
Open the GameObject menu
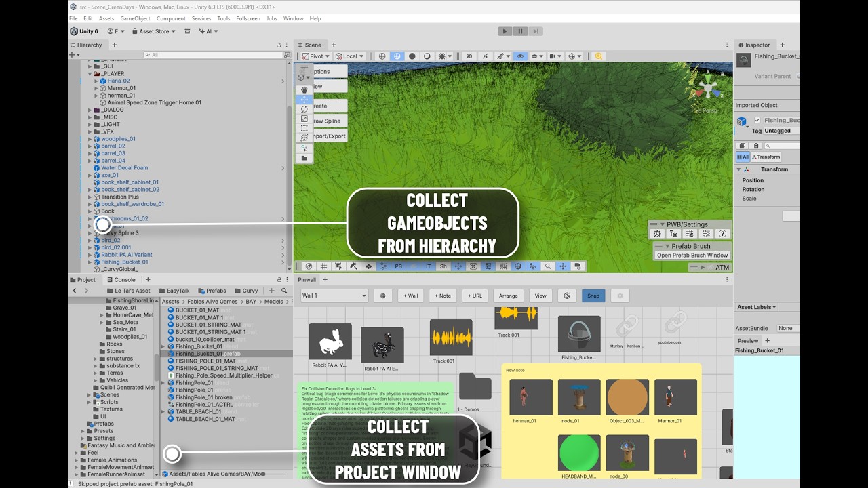[136, 18]
